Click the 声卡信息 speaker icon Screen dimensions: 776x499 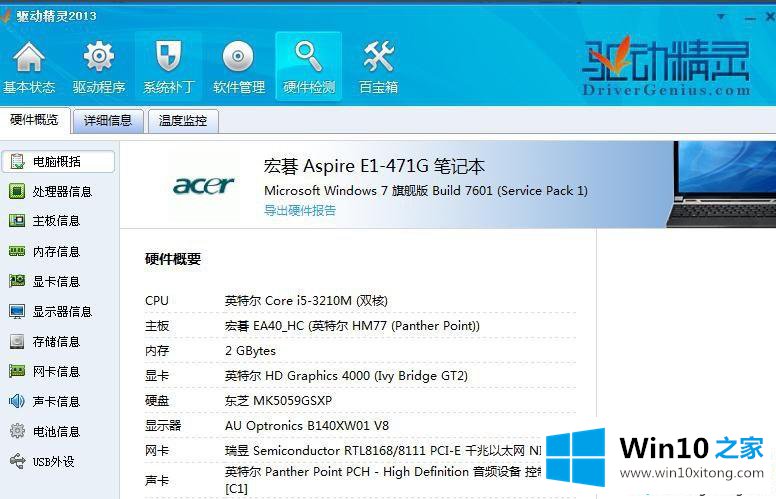[x=17, y=401]
